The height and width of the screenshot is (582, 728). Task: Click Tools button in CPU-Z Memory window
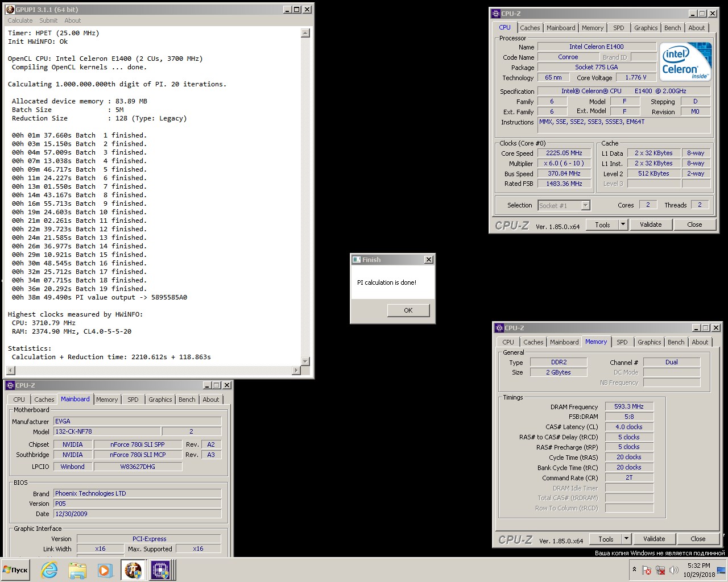click(x=606, y=539)
